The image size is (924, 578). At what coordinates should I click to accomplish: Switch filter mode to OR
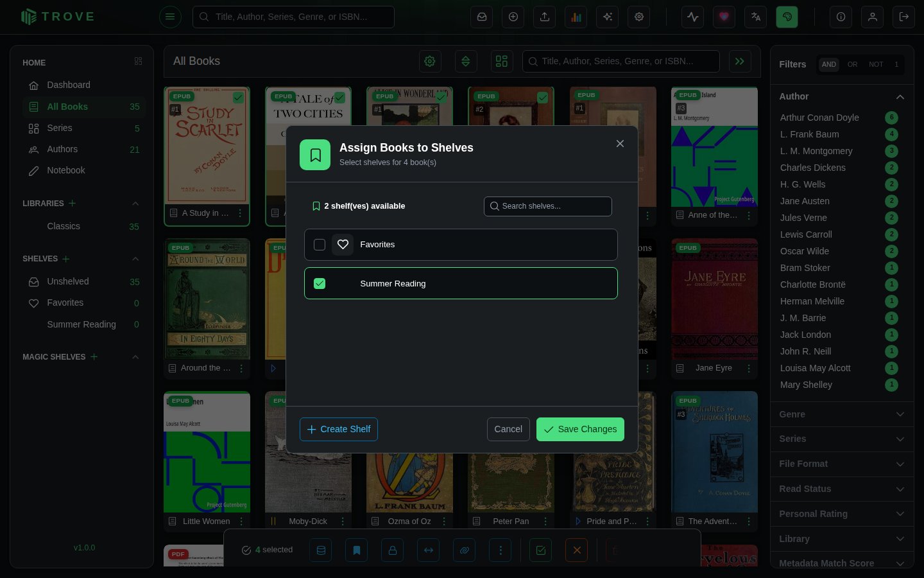(852, 64)
